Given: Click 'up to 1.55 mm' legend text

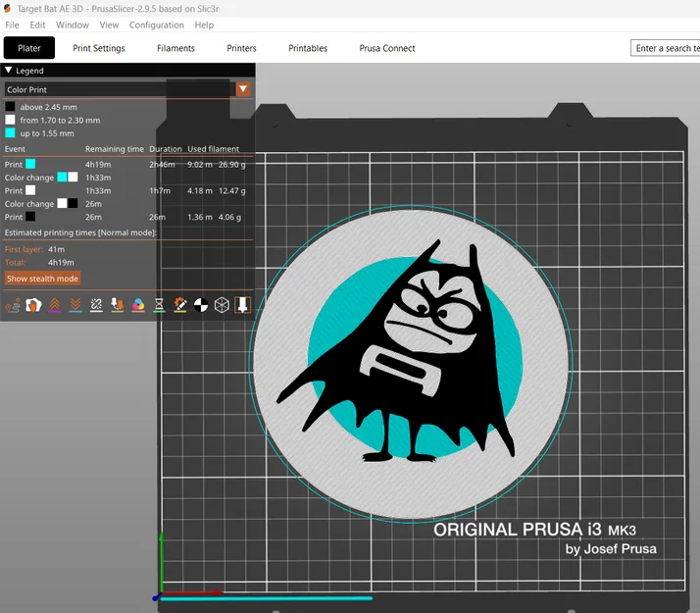Looking at the screenshot, I should click(x=47, y=133).
